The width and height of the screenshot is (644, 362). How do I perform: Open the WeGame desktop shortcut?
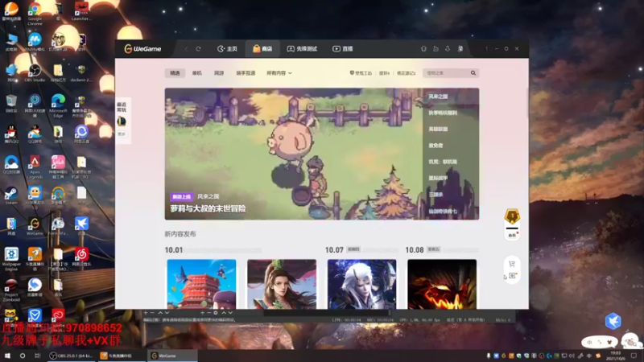pyautogui.click(x=35, y=226)
